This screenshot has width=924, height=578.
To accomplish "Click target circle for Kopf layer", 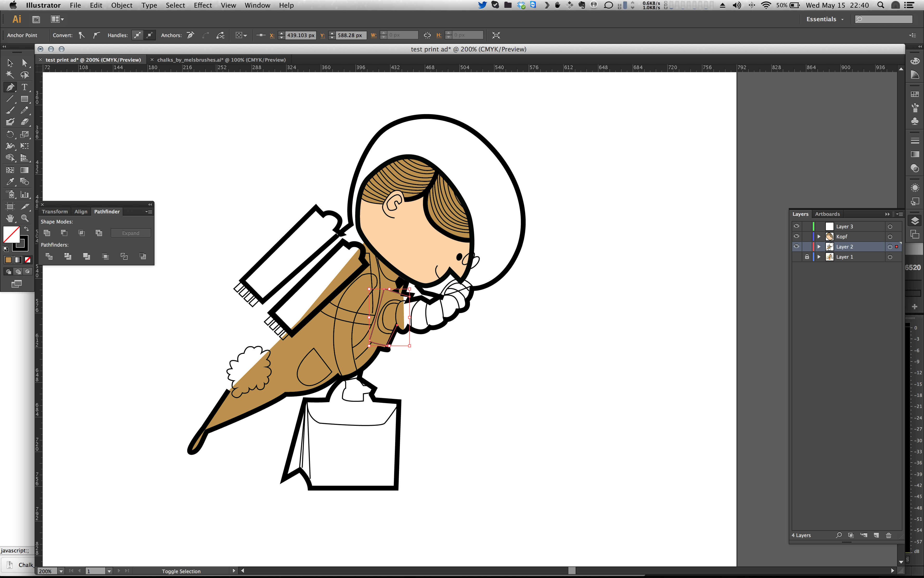I will [x=890, y=237].
